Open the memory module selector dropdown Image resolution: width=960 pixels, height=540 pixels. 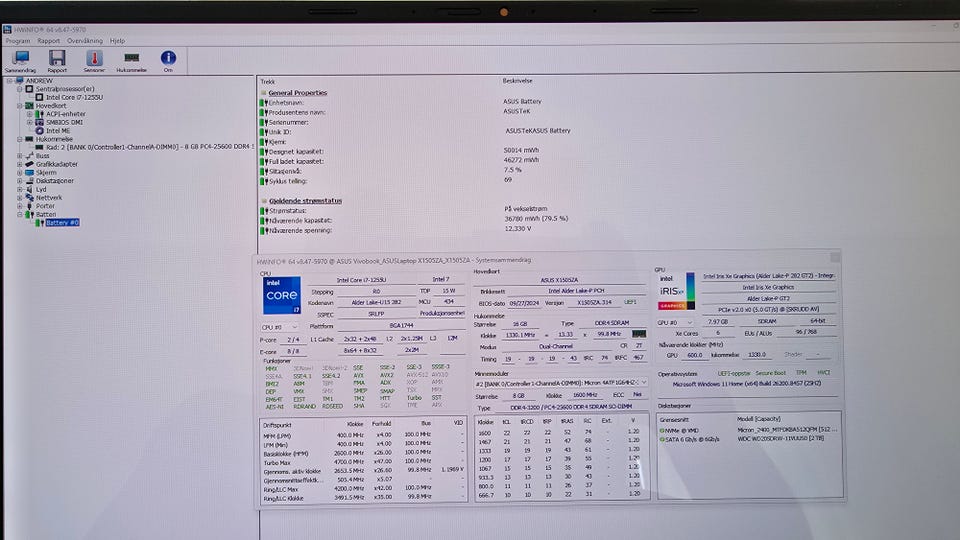pyautogui.click(x=560, y=383)
